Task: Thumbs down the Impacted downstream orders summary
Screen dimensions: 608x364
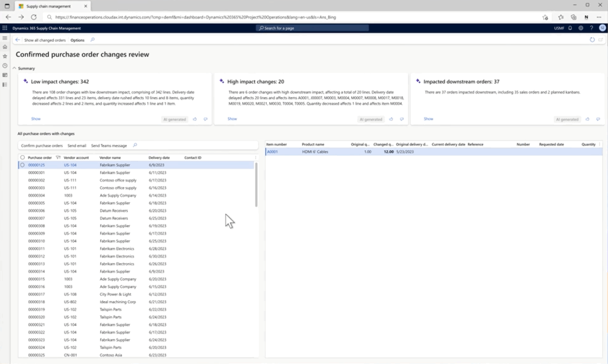Action: tap(598, 119)
